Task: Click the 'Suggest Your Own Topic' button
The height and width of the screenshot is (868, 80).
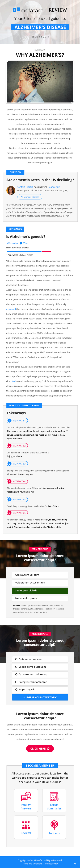Action: (40, 698)
